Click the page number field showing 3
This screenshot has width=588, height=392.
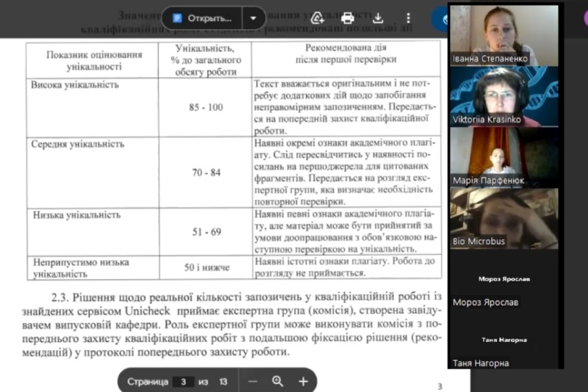183,382
